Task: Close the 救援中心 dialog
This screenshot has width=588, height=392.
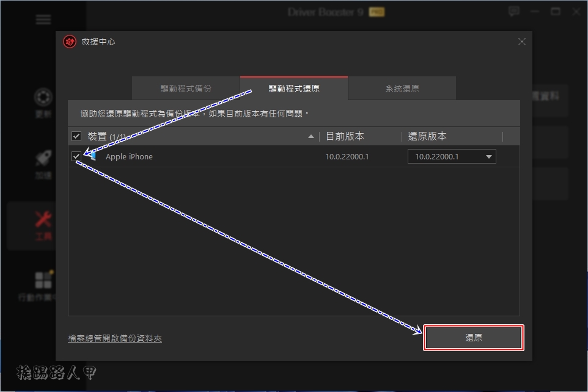Action: (x=521, y=42)
